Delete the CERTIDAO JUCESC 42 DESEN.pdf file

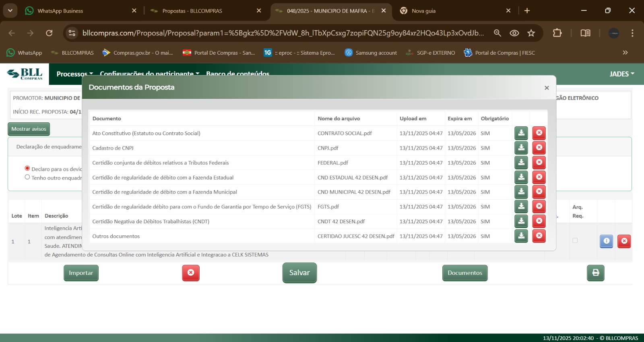[539, 236]
